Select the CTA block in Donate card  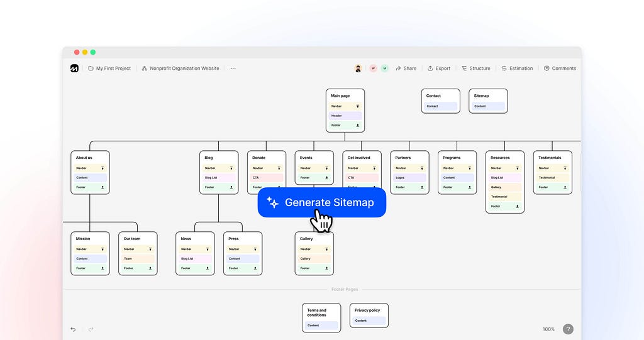point(267,178)
